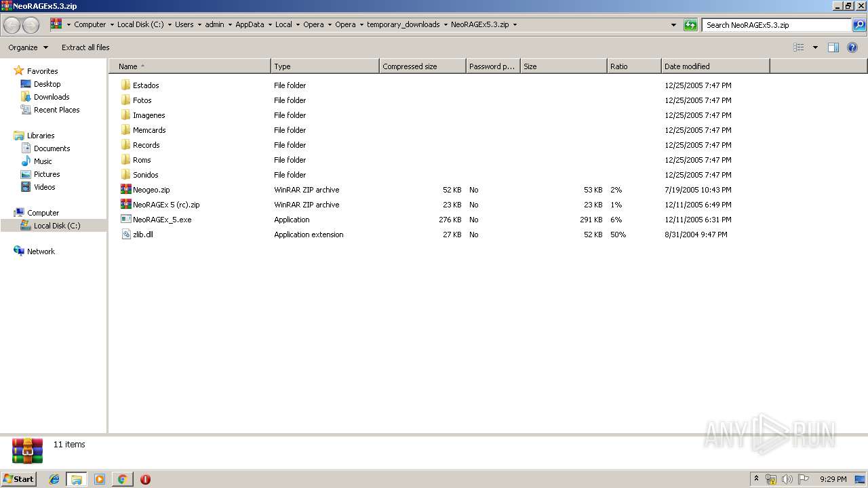The width and height of the screenshot is (868, 488).
Task: Click the red Opera taskbar icon
Action: 145,479
